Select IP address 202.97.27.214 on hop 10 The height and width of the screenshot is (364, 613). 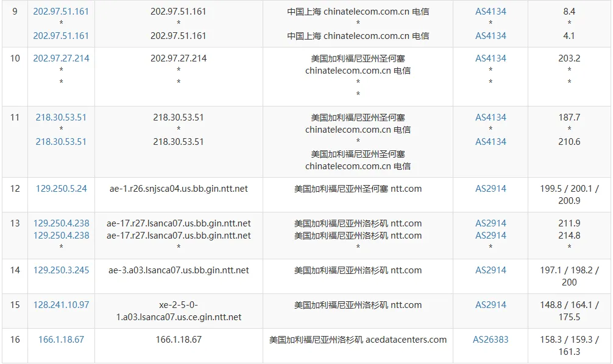point(60,58)
